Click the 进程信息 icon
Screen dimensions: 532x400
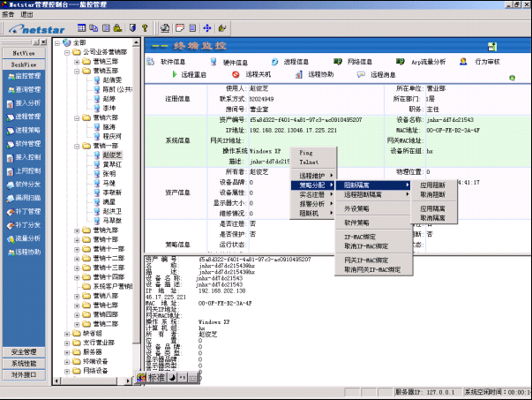pos(274,62)
